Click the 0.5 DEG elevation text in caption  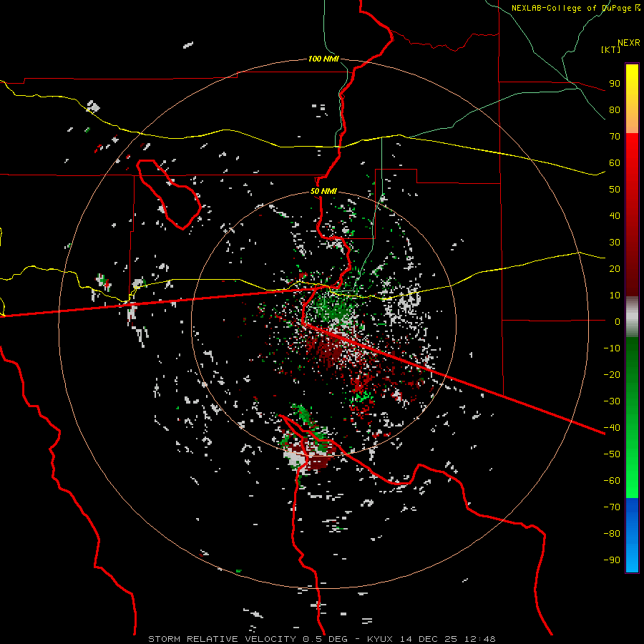coord(326,639)
